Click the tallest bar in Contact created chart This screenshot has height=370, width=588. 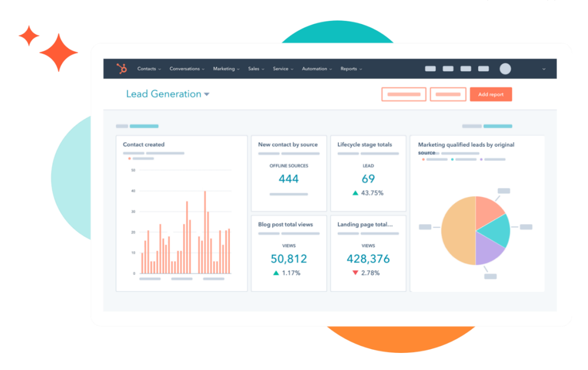pos(205,232)
